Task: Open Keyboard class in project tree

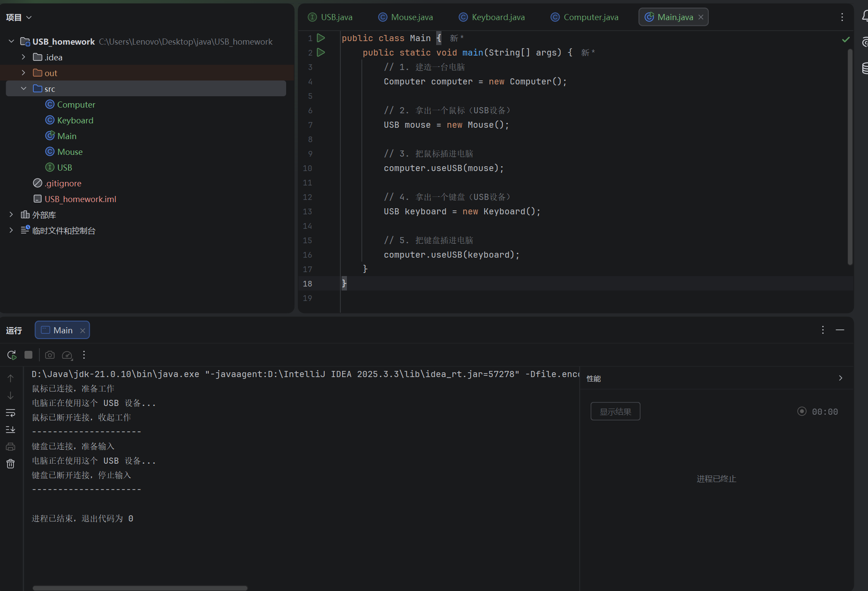Action: 75,120
